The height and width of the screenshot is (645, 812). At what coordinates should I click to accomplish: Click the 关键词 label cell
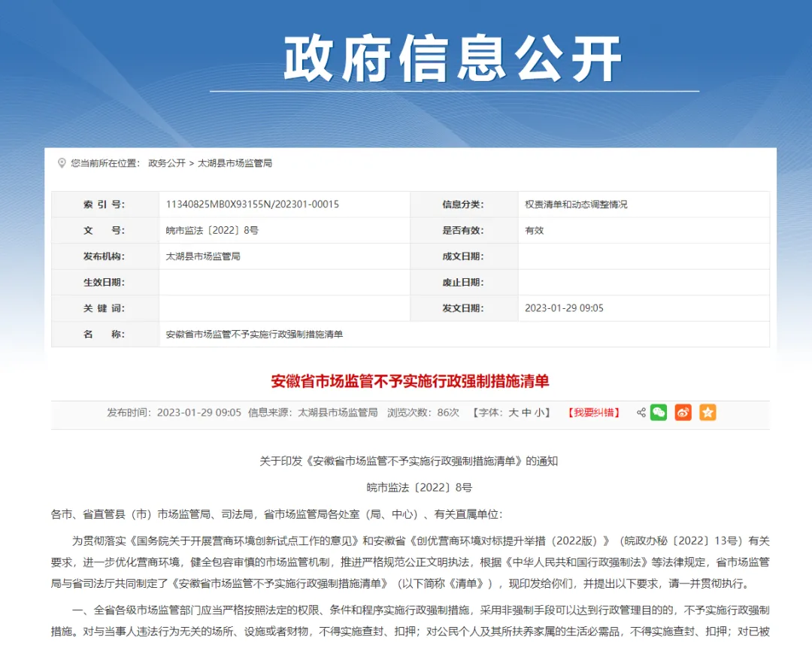coord(105,308)
